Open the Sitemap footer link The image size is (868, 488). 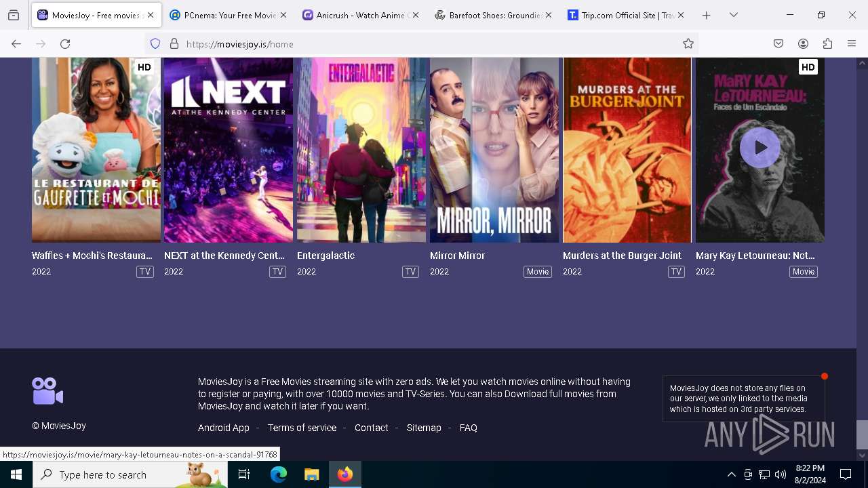pyautogui.click(x=424, y=428)
